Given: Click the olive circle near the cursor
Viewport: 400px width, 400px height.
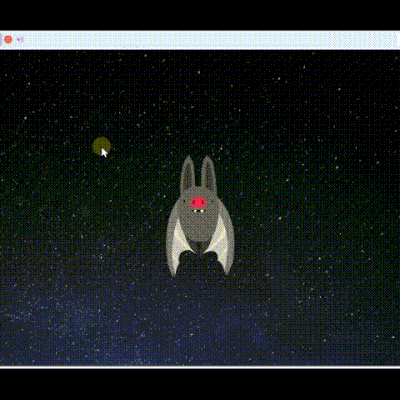Looking at the screenshot, I should [101, 146].
